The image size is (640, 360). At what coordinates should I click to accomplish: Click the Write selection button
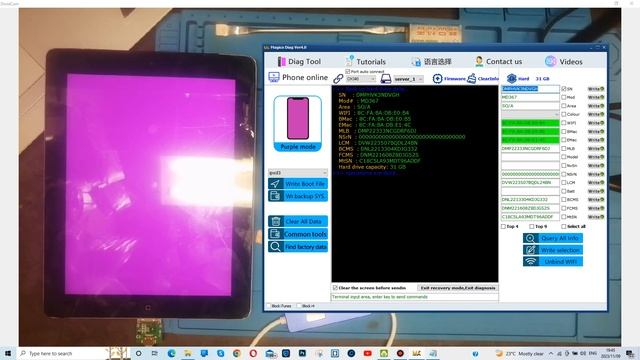point(553,250)
